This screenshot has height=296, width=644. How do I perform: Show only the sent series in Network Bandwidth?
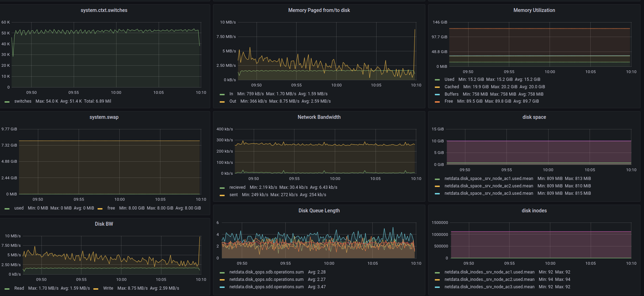pyautogui.click(x=233, y=195)
